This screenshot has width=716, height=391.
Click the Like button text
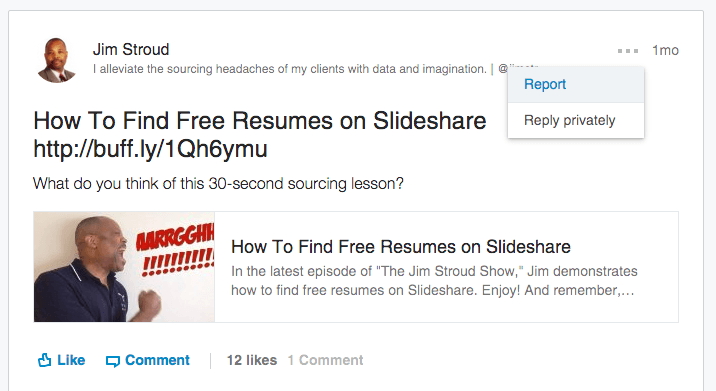pyautogui.click(x=71, y=360)
